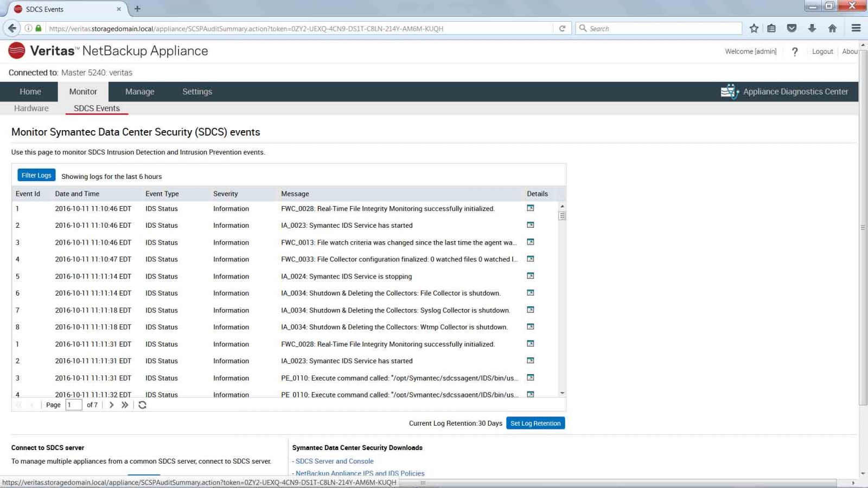Click the Filter Logs button
Viewport: 868px width, 488px height.
coord(36,175)
